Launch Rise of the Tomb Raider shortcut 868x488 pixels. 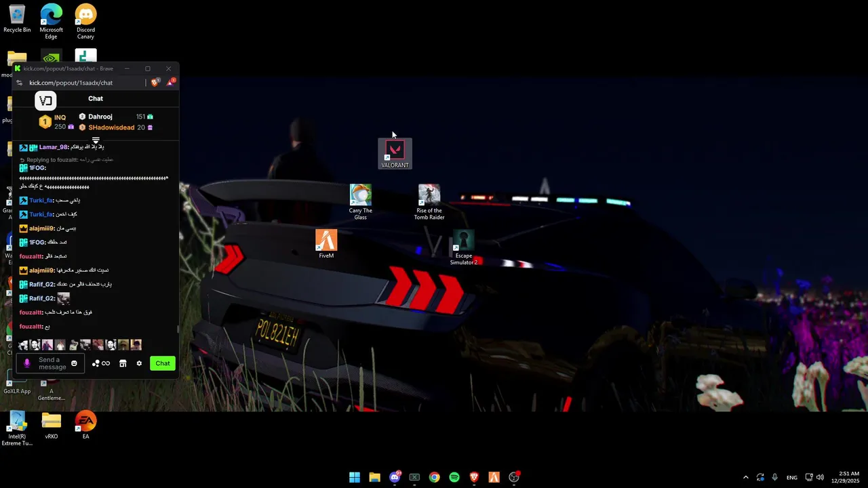[x=429, y=202]
